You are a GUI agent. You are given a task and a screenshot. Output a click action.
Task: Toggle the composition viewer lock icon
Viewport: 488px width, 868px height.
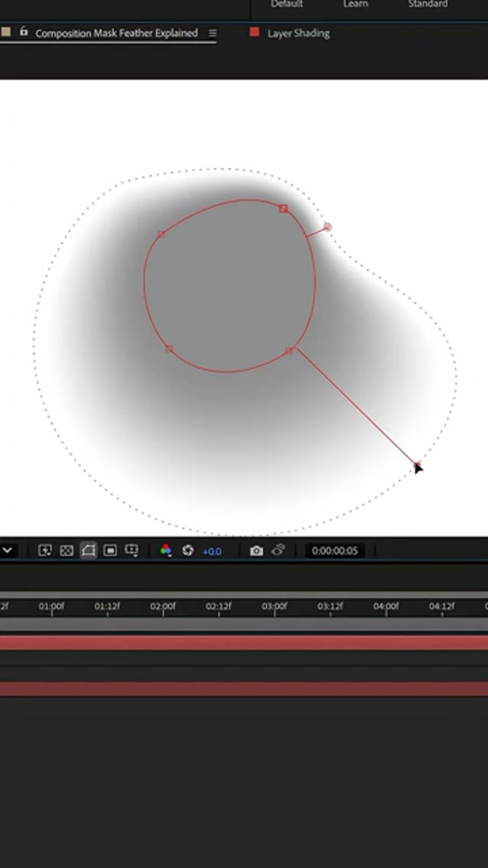pos(24,32)
